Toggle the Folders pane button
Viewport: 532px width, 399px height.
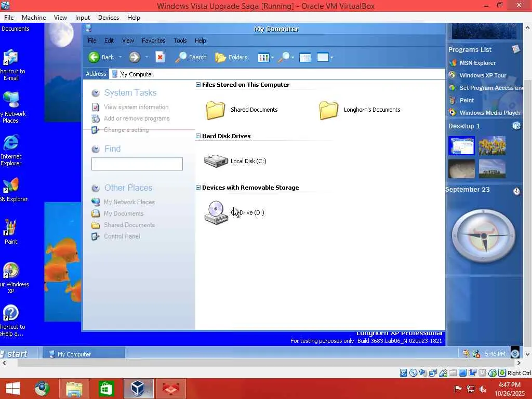coord(231,57)
